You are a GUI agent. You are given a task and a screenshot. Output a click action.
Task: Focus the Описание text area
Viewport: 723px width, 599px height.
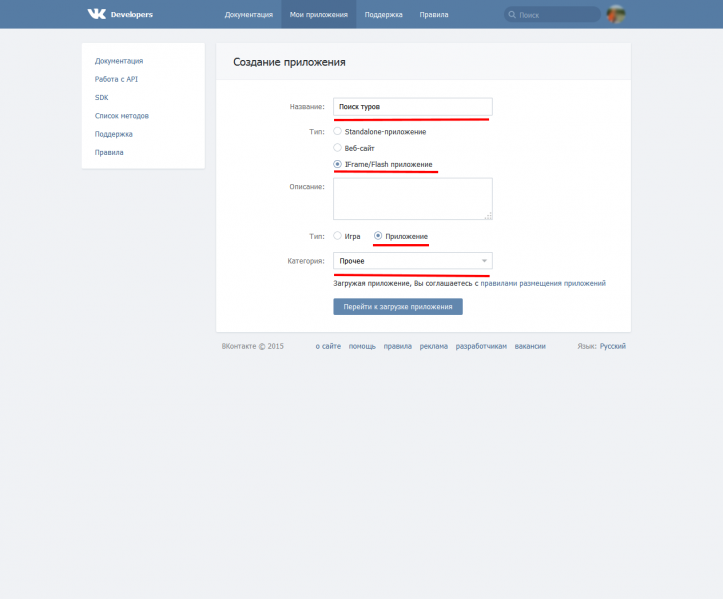412,198
